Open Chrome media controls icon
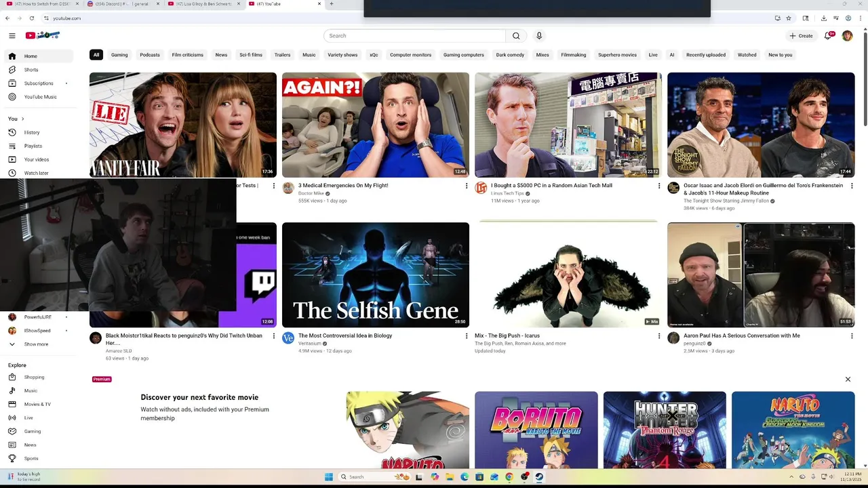The image size is (868, 488). point(836,18)
